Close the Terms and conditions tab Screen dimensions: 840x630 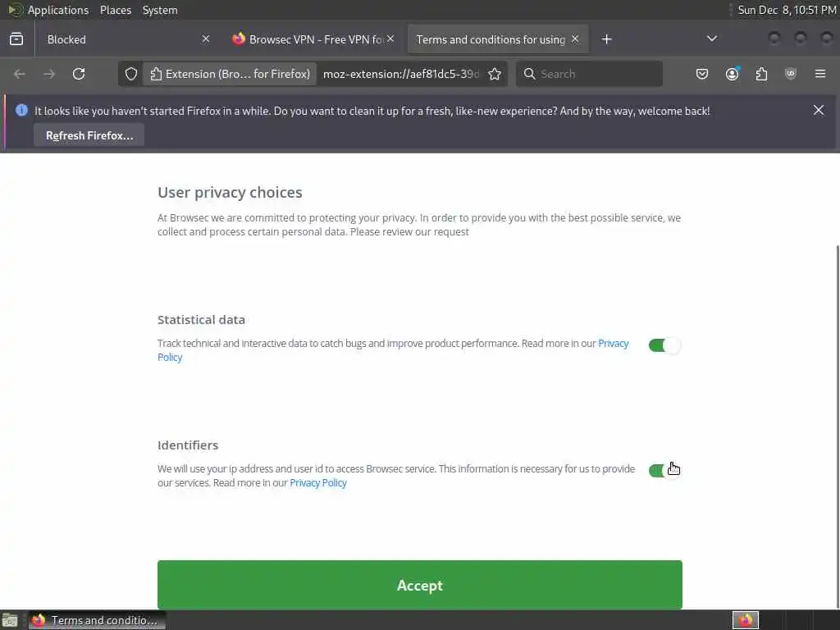point(575,39)
